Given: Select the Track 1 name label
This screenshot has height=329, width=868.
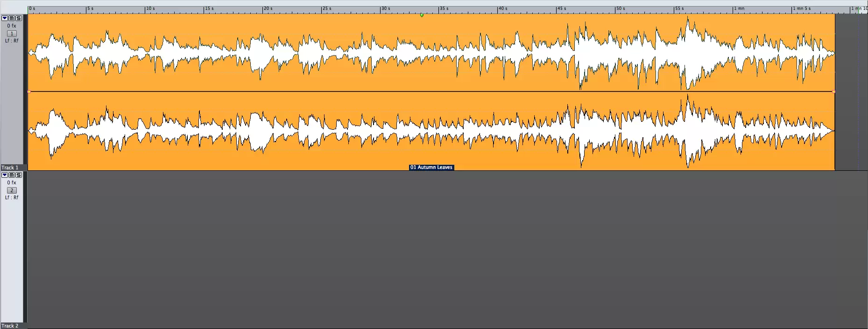Looking at the screenshot, I should pos(10,168).
